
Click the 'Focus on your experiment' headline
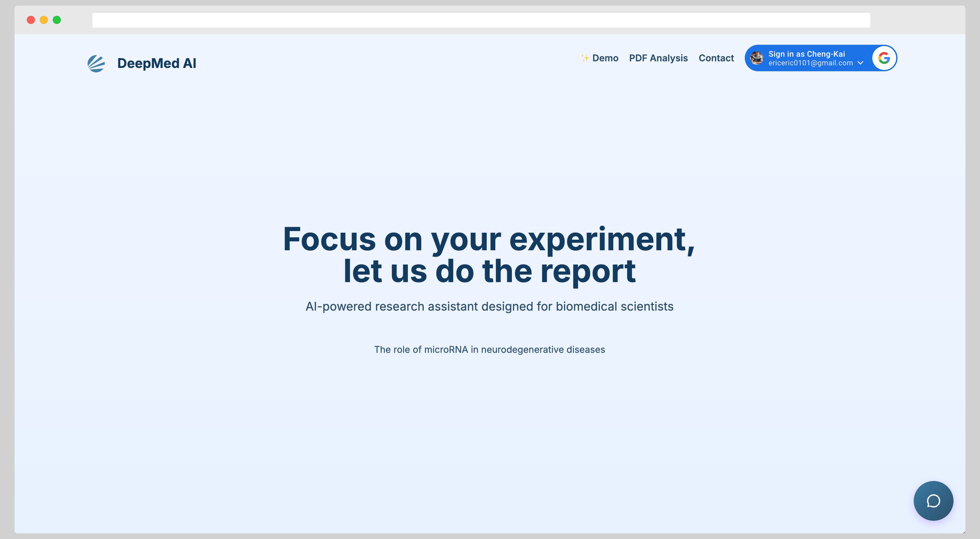(x=489, y=239)
